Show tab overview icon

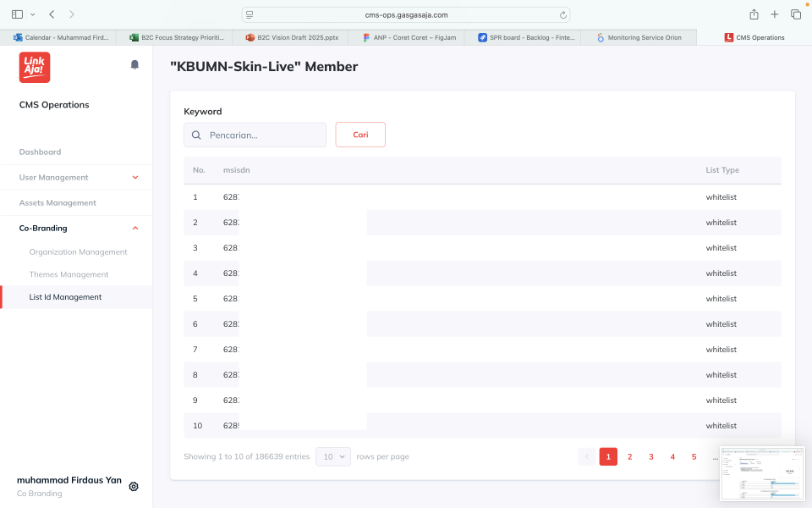796,14
